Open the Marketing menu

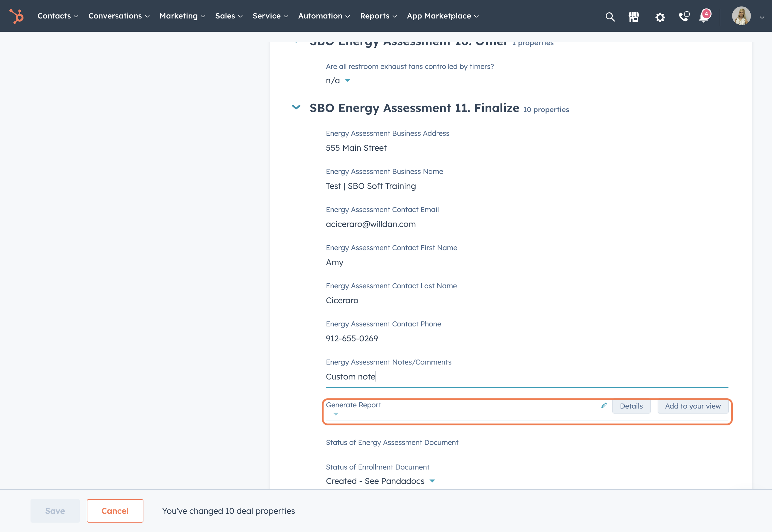(x=182, y=16)
